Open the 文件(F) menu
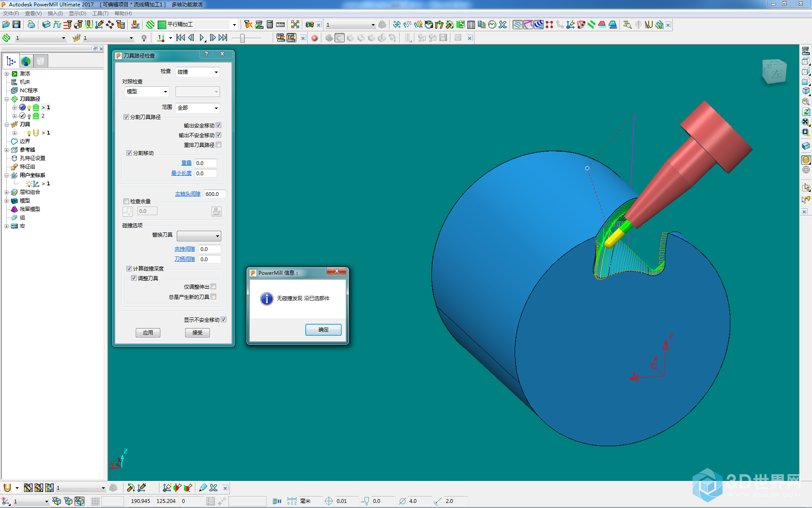The width and height of the screenshot is (812, 508). (11, 14)
